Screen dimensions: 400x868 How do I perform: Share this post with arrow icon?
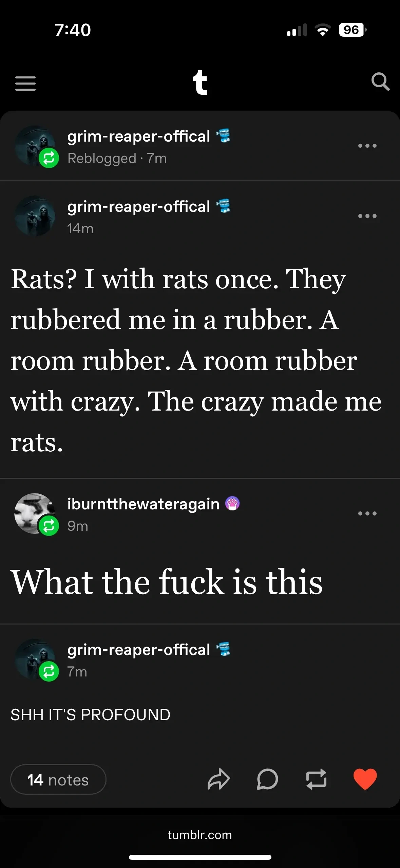(x=218, y=779)
